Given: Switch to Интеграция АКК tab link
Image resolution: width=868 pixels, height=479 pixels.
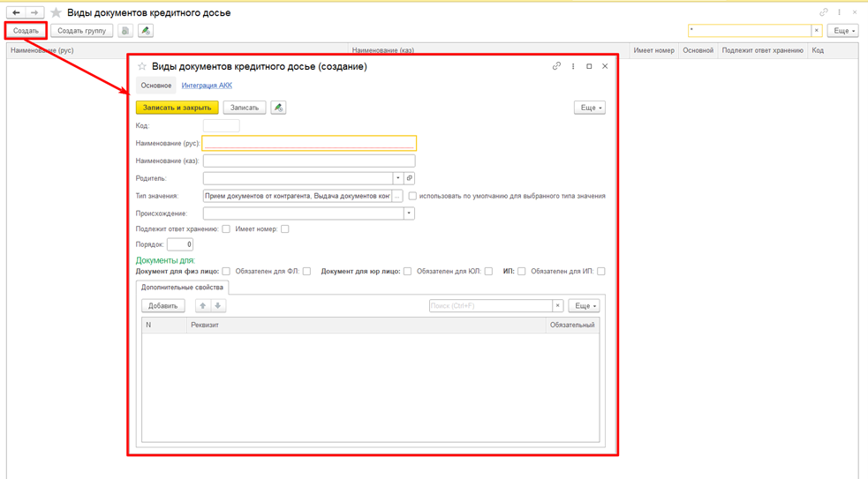Looking at the screenshot, I should click(207, 86).
